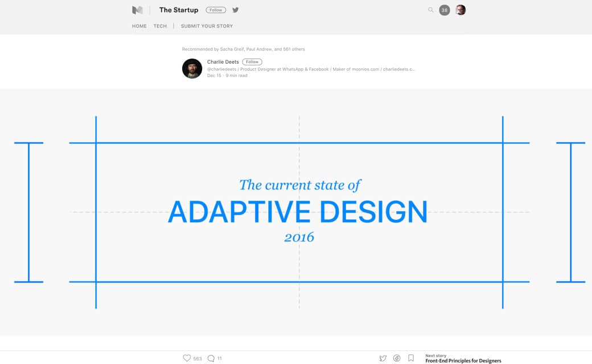Screen dimensions: 592x364
Task: Open Charlie Deets author name link
Action: pyautogui.click(x=223, y=62)
